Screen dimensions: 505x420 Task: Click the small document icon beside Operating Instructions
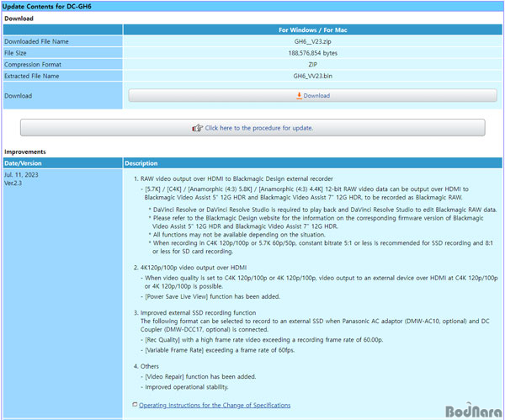pyautogui.click(x=135, y=405)
